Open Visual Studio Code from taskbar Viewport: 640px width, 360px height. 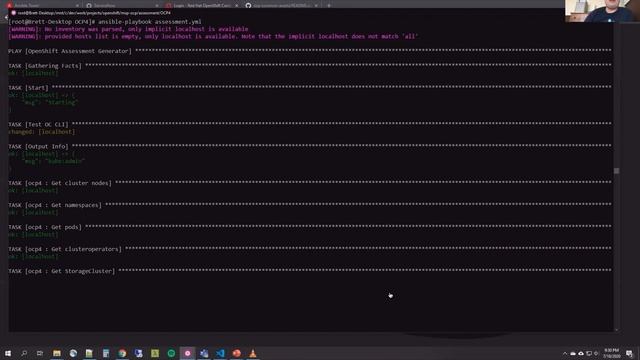[220, 353]
